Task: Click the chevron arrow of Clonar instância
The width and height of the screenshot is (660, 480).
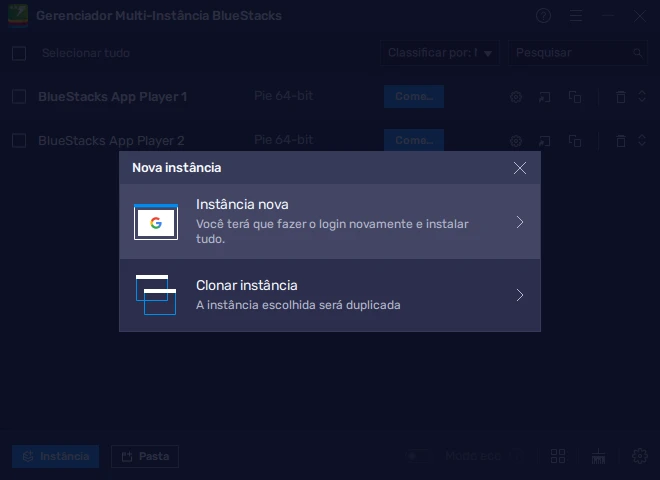Action: 520,295
